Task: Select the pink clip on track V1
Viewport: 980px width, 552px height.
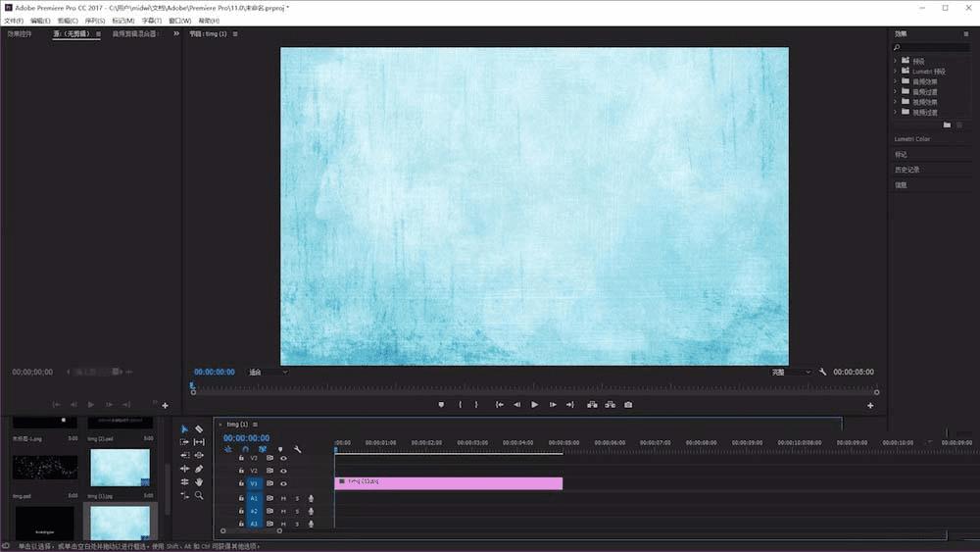Action: (448, 482)
